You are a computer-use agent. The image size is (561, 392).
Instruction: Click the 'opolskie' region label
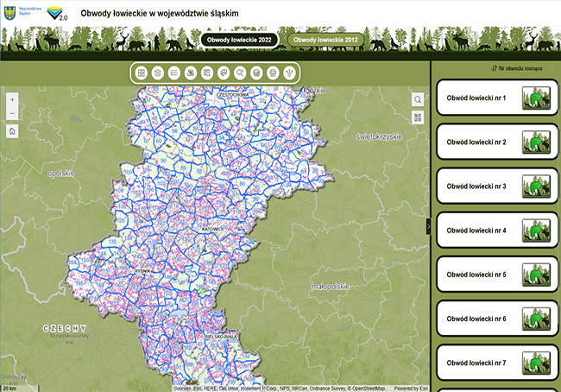click(61, 174)
